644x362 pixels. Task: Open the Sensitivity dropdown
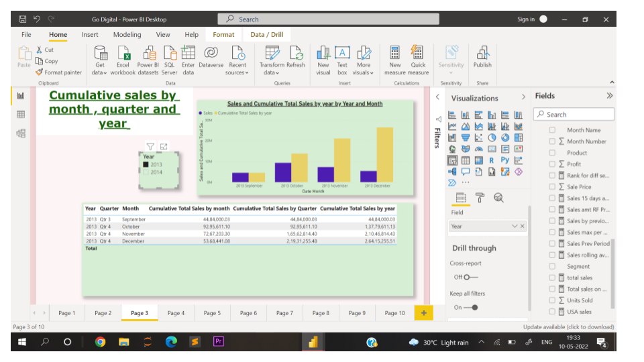tap(451, 60)
